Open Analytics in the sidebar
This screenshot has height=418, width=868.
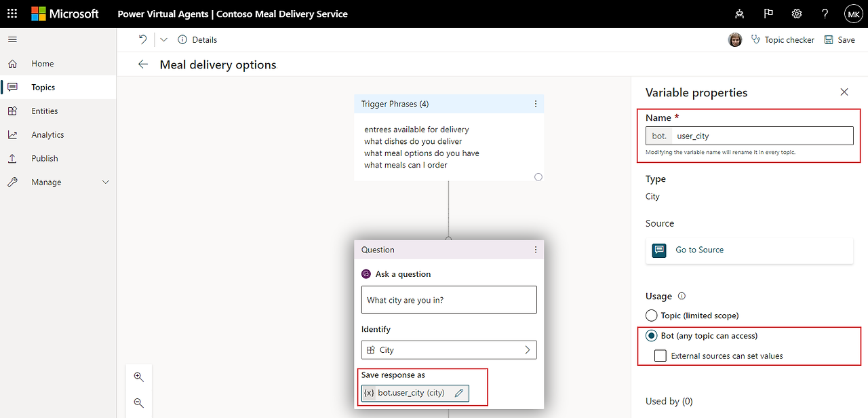pos(58,135)
